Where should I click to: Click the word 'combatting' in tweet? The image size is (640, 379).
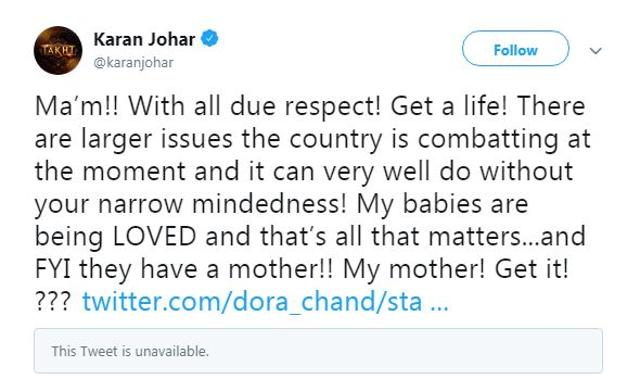[x=488, y=140]
